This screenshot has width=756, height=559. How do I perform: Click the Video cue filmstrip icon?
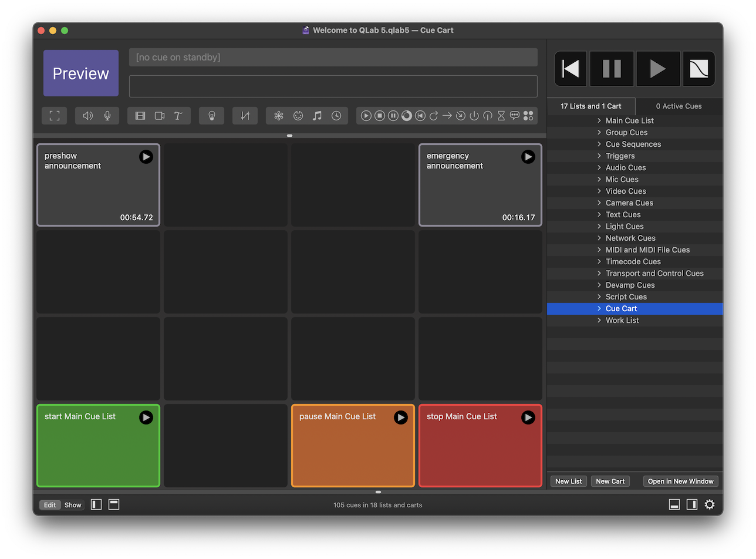[x=140, y=116]
